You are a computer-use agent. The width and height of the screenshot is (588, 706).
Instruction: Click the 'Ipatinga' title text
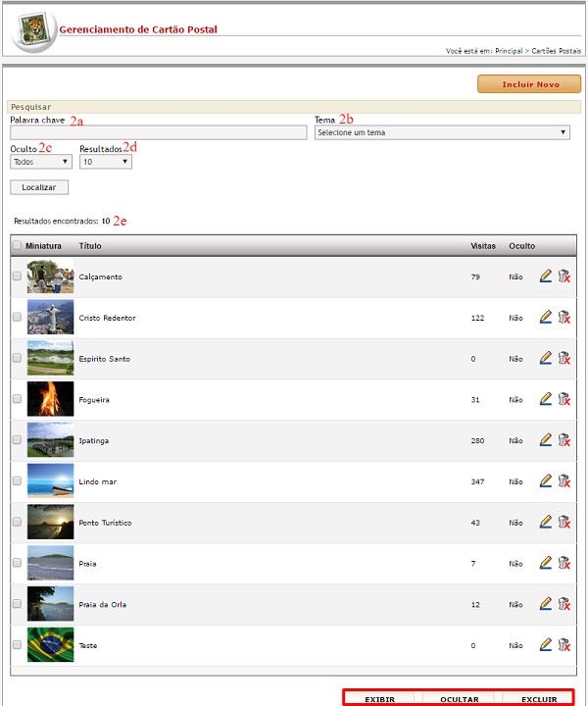click(x=93, y=441)
